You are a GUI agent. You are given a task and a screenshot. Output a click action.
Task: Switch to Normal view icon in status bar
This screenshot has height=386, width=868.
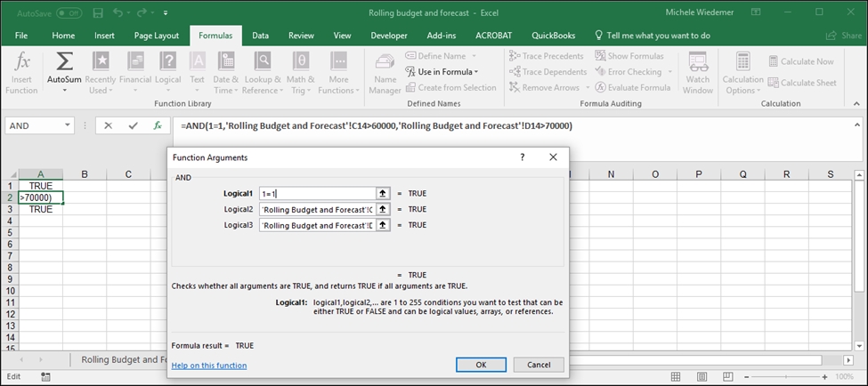[x=676, y=376]
